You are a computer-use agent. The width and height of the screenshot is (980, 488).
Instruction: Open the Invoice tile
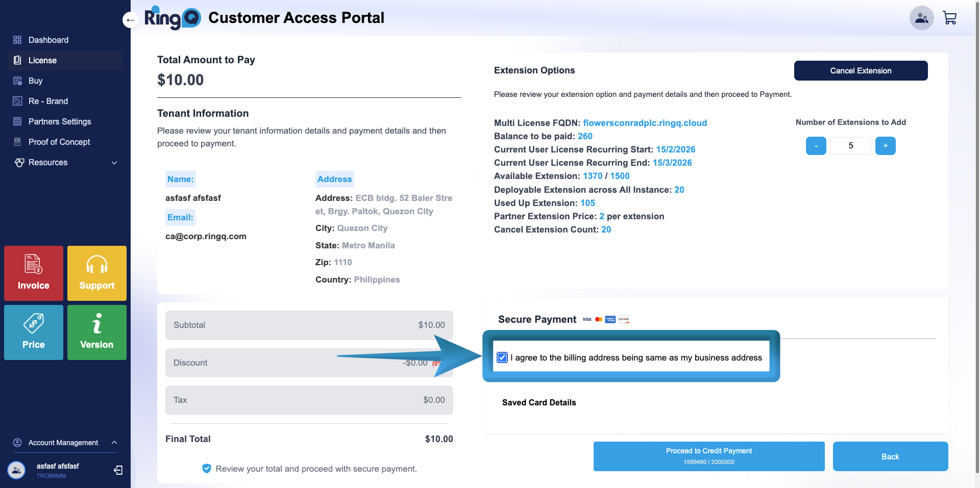pyautogui.click(x=34, y=273)
